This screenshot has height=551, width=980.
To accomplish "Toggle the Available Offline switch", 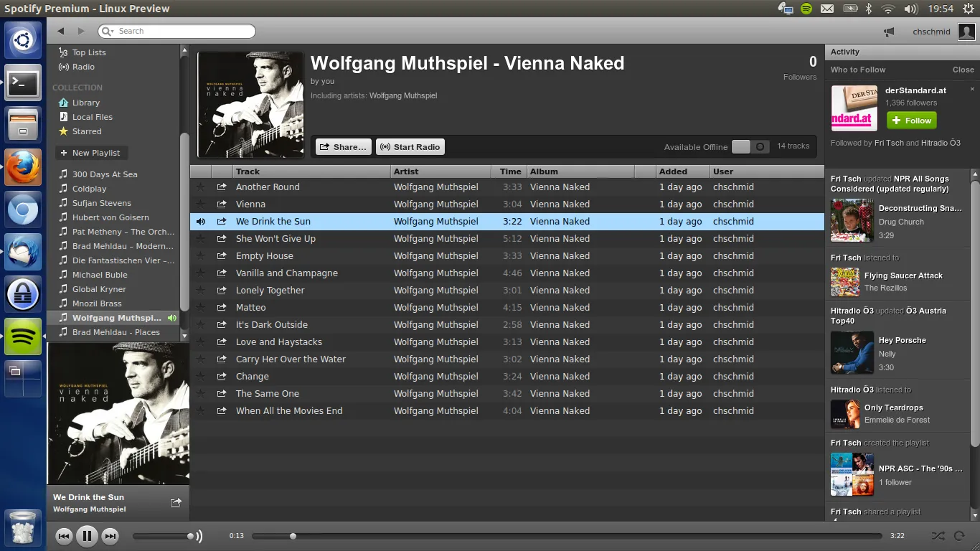I will pyautogui.click(x=750, y=146).
